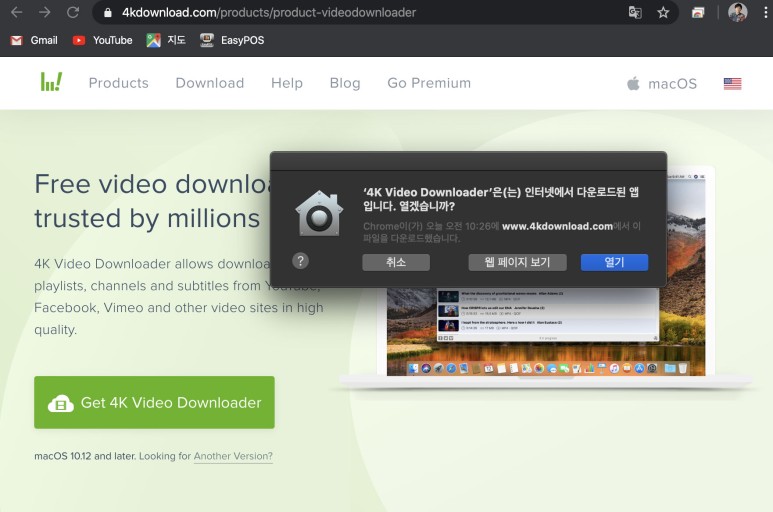Open the EasyPOS bookmark
This screenshot has height=512, width=773.
point(232,40)
